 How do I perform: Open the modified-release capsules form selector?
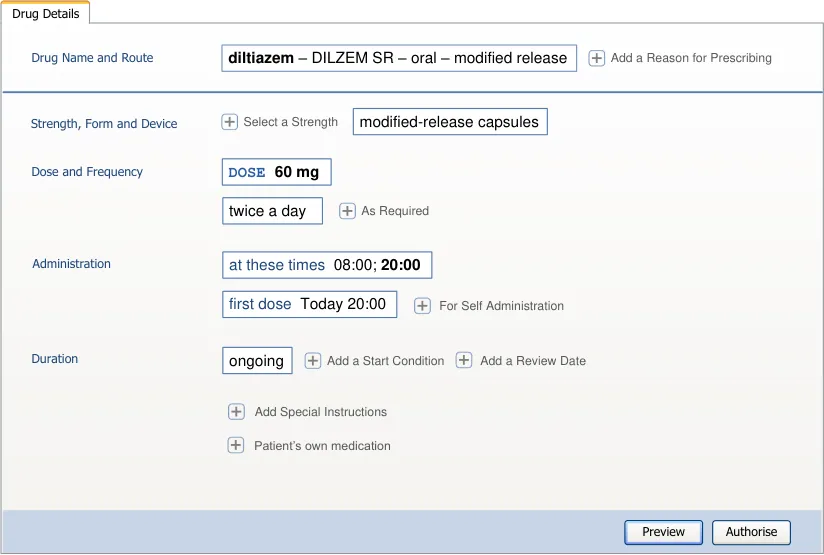[450, 122]
